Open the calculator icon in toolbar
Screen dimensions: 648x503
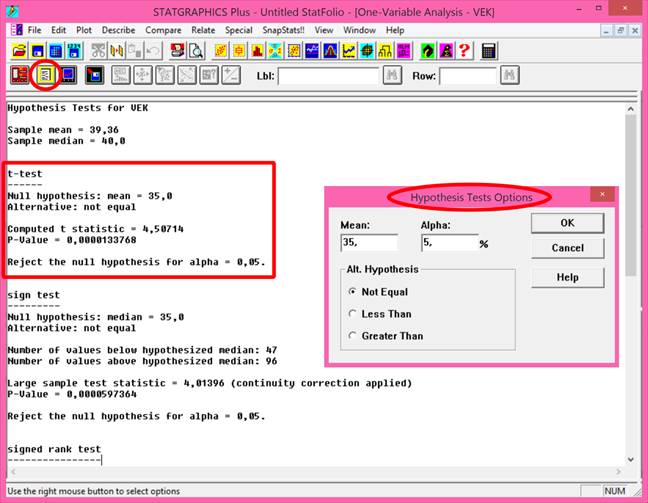[488, 51]
